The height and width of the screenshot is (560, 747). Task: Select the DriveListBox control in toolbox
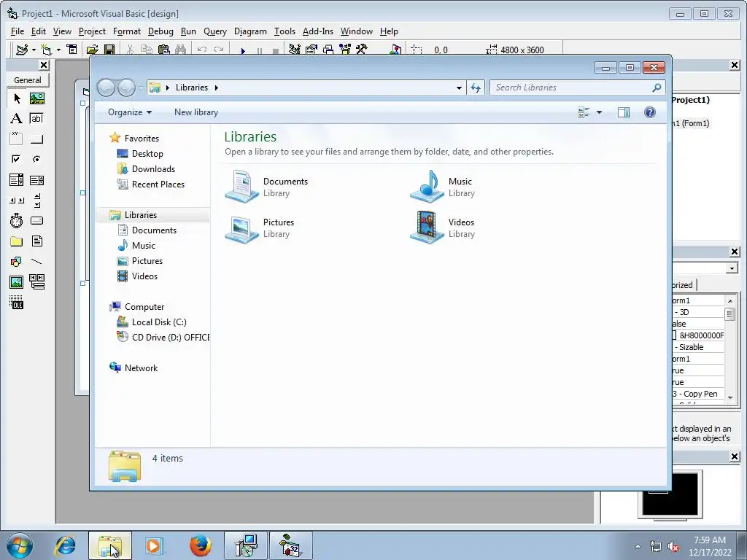coord(36,220)
